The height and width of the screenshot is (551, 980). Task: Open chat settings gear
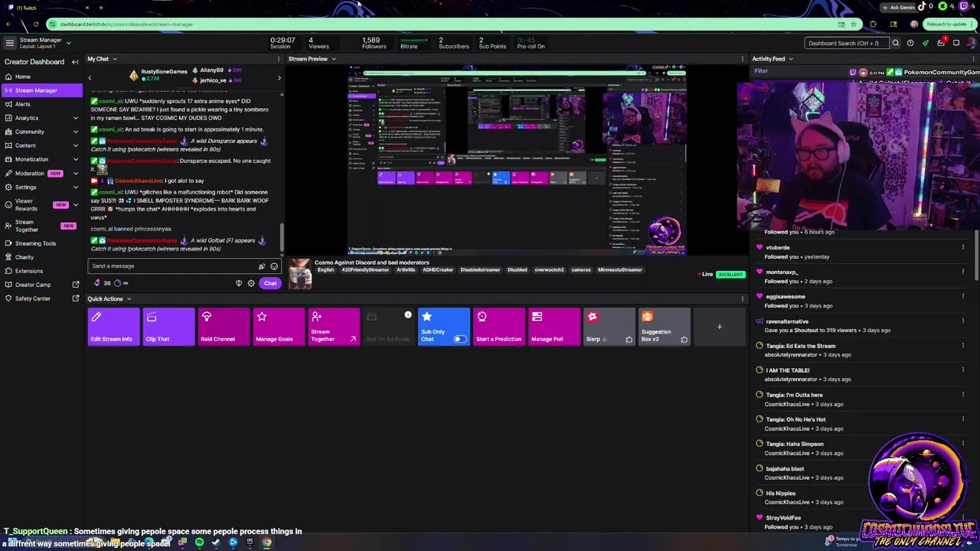point(251,283)
